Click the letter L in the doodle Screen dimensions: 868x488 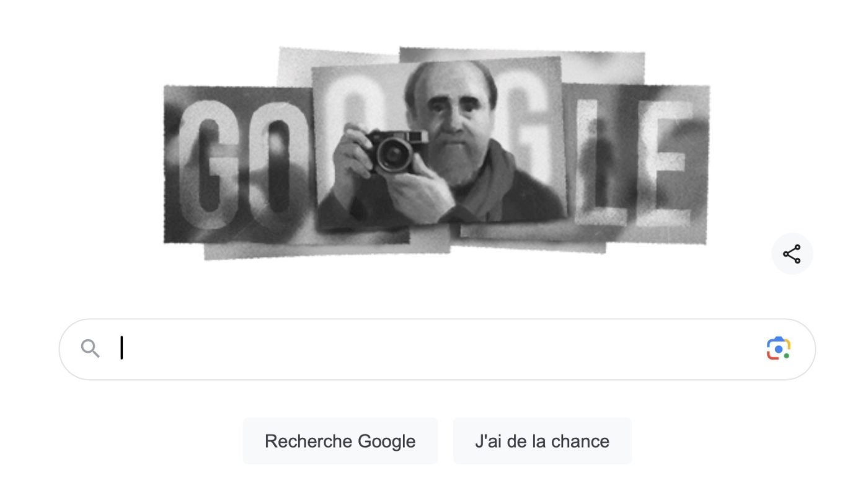tap(600, 162)
